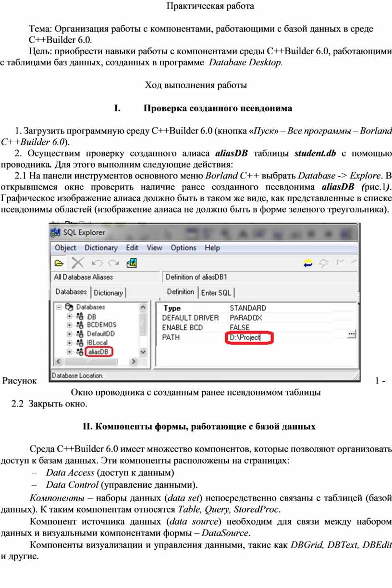The width and height of the screenshot is (392, 588).
Task: Open the Edit menu
Action: pos(132,248)
